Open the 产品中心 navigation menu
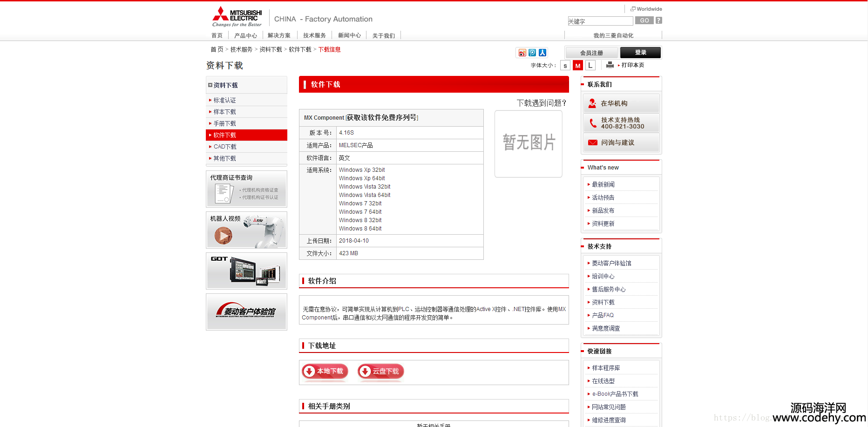The image size is (868, 427). pyautogui.click(x=245, y=35)
